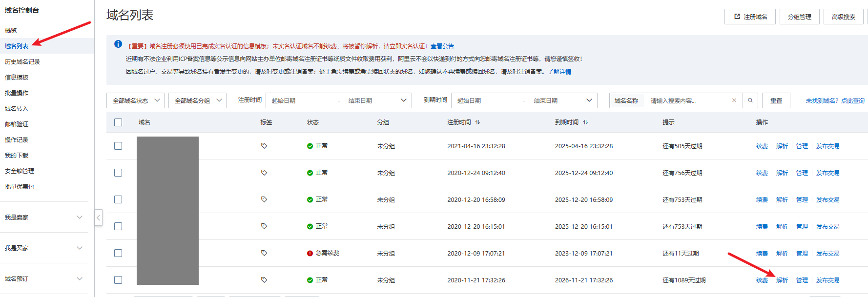Click 管理 in the 2026-11-21 expiry row
The image size is (868, 297).
click(x=802, y=280)
